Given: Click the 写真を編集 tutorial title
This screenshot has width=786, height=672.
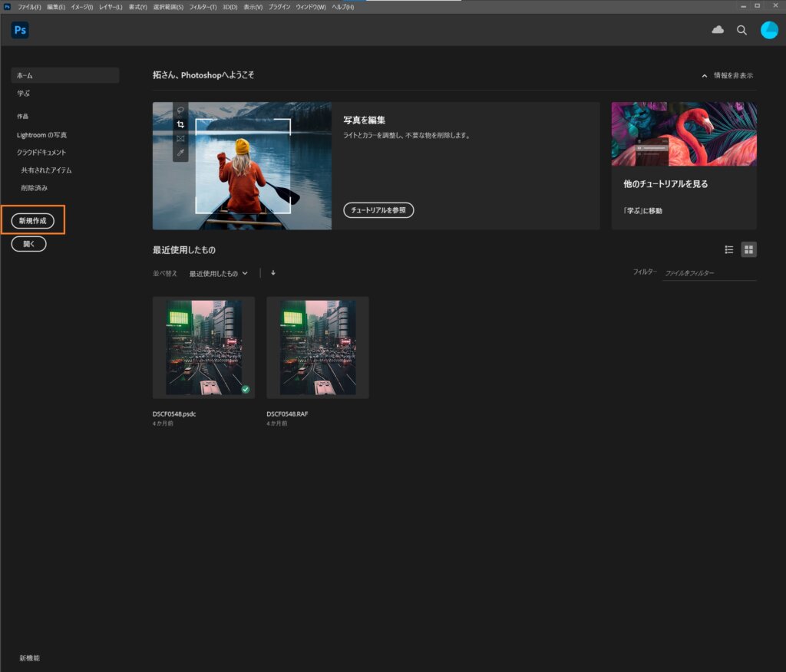Looking at the screenshot, I should point(365,120).
